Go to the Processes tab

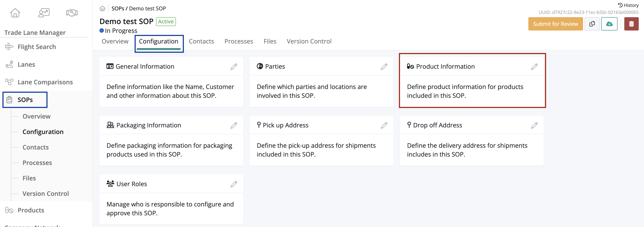[239, 41]
